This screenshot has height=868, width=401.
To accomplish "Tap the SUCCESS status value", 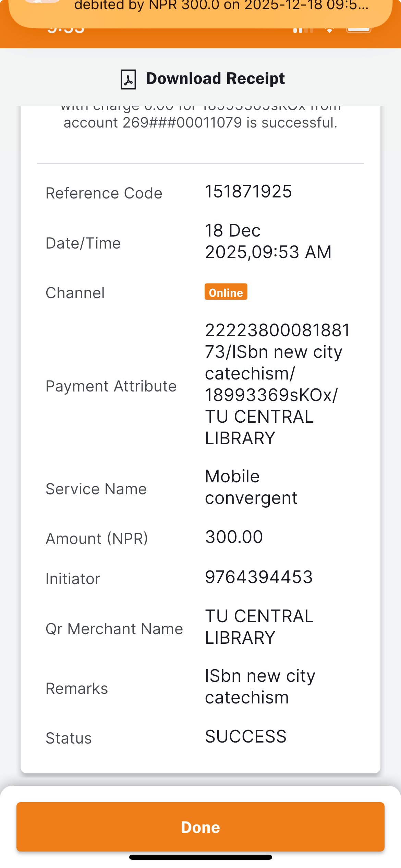I will [245, 736].
